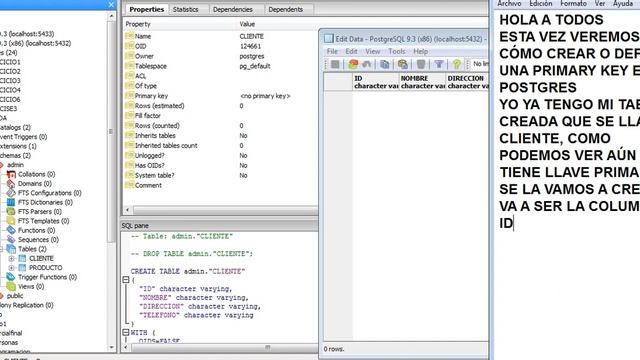Viewport: 640px width, 360px height.
Task: Click the DIRECCION column header in Edit Data grid
Action: (467, 82)
